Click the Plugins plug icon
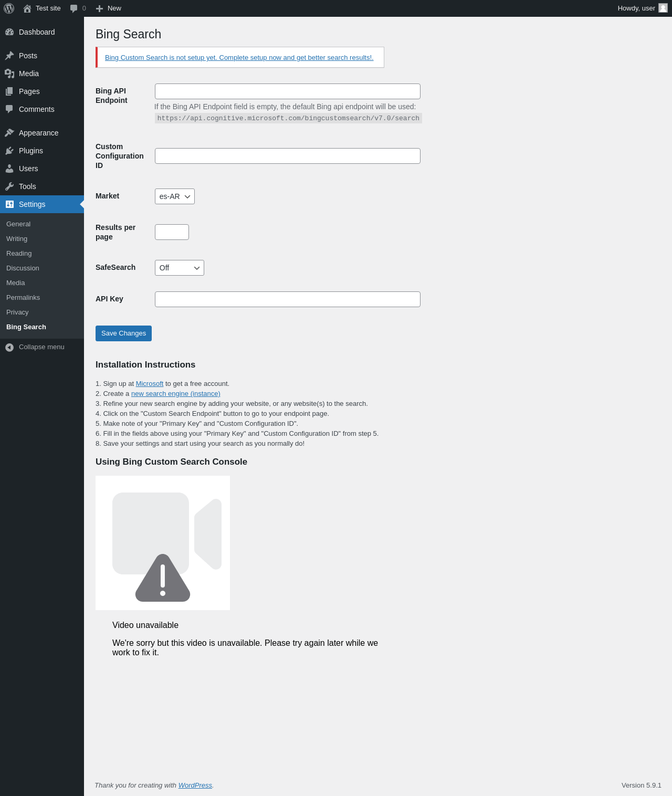 (x=9, y=151)
